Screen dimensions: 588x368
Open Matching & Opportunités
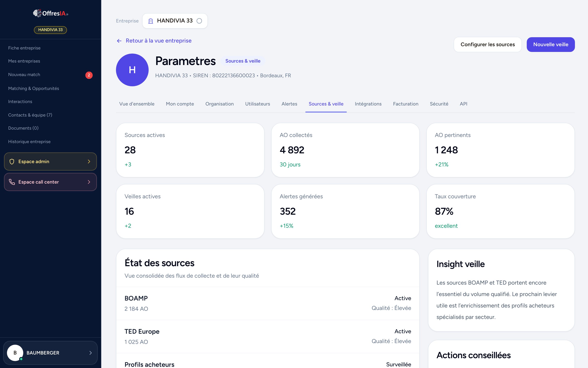point(33,88)
